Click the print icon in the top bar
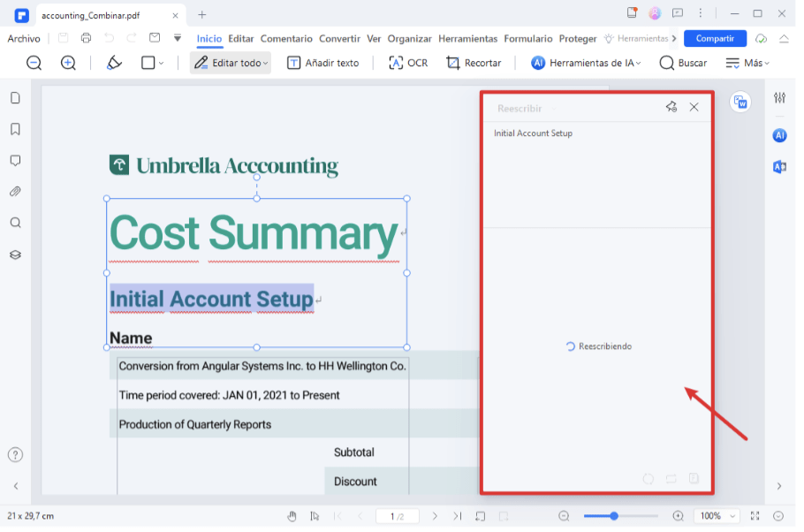Viewport: 804px width, 532px height. (x=86, y=38)
